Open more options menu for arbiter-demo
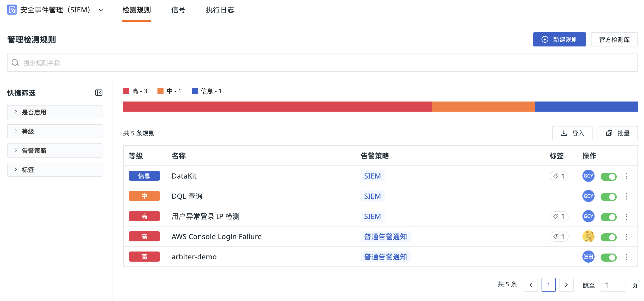The width and height of the screenshot is (644, 301). coord(627,257)
